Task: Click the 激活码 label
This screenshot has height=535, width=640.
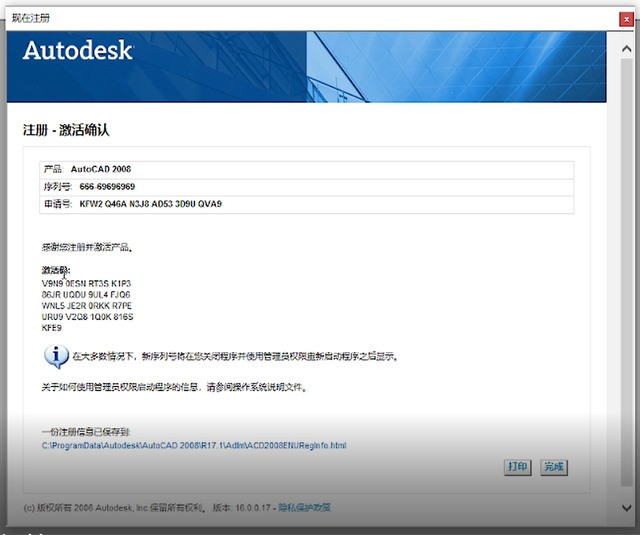Action: (56, 270)
